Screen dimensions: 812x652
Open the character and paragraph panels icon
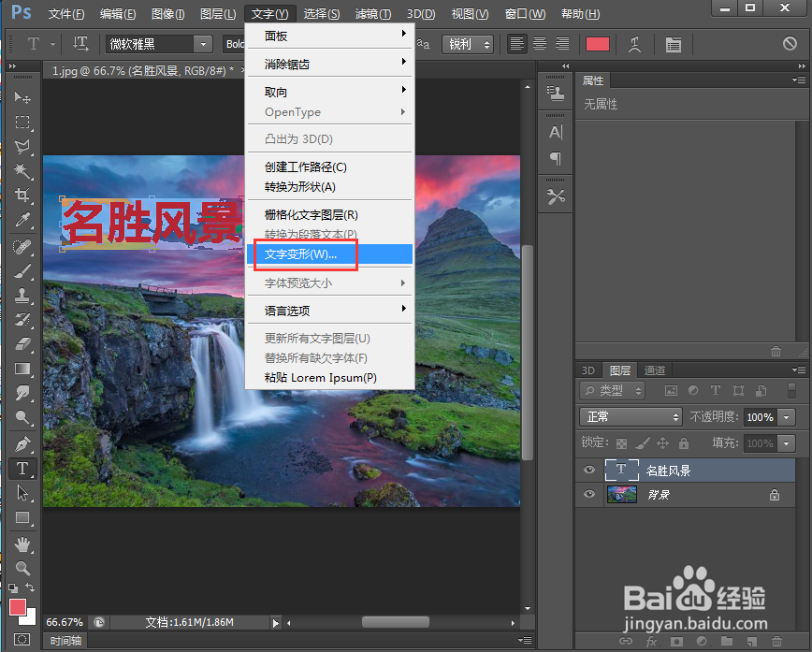click(x=674, y=45)
